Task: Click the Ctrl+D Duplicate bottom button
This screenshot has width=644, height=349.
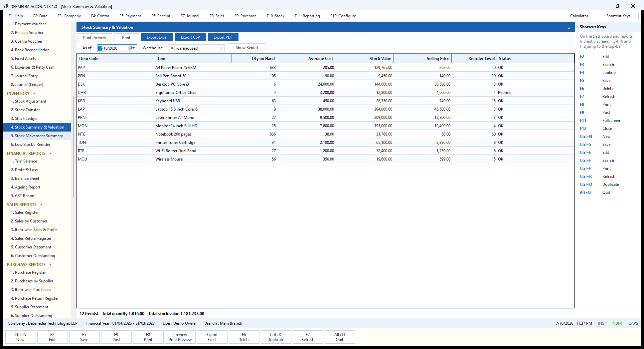Action: click(x=276, y=337)
